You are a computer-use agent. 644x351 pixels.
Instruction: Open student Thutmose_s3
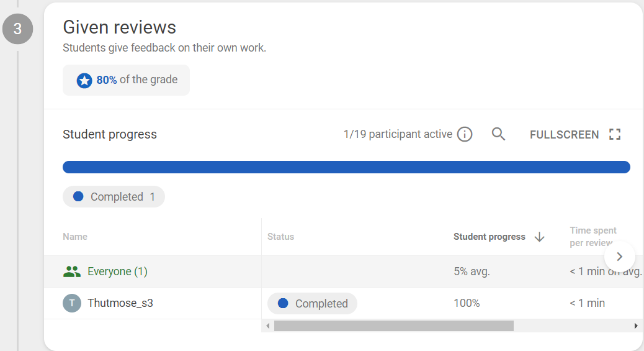120,303
